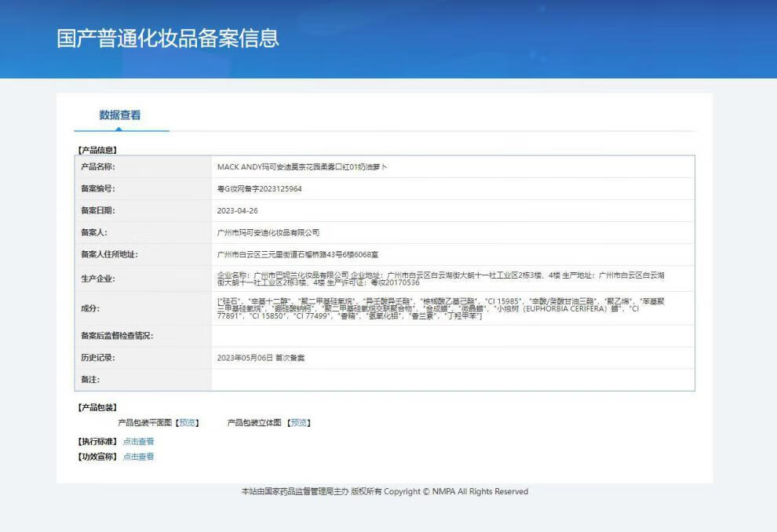The height and width of the screenshot is (532, 777).
Task: Preview 产品包装平面图 via 预览 link
Action: tap(188, 422)
